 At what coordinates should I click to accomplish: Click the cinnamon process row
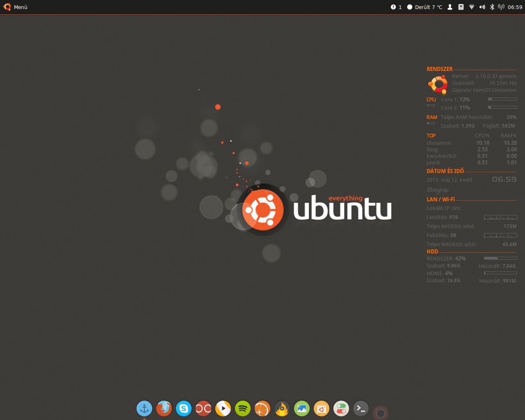click(472, 143)
